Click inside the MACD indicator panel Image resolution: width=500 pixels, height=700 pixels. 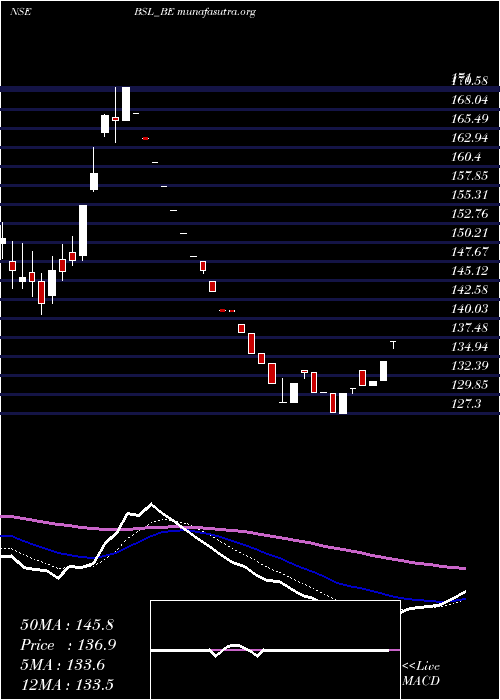[x=275, y=650]
